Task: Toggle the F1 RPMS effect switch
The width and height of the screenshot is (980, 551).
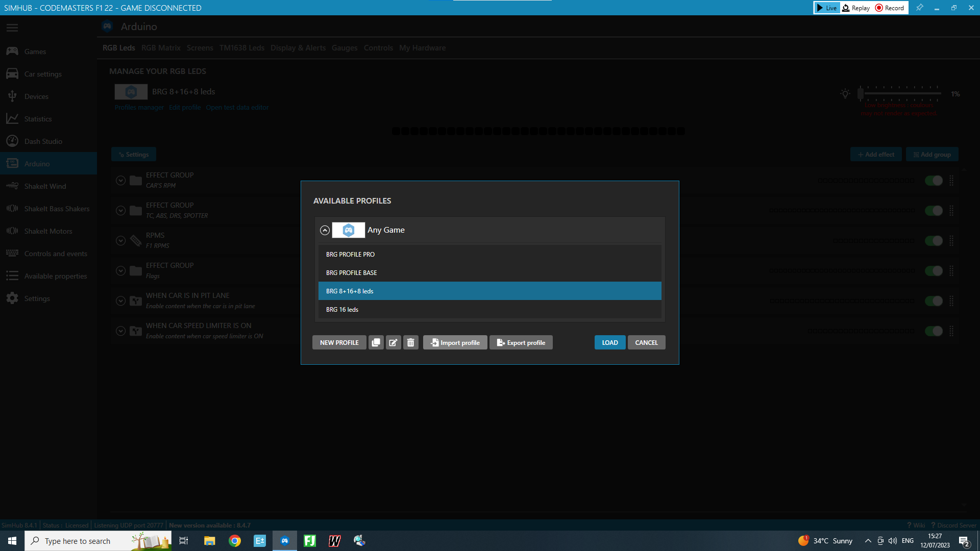Action: click(x=934, y=241)
